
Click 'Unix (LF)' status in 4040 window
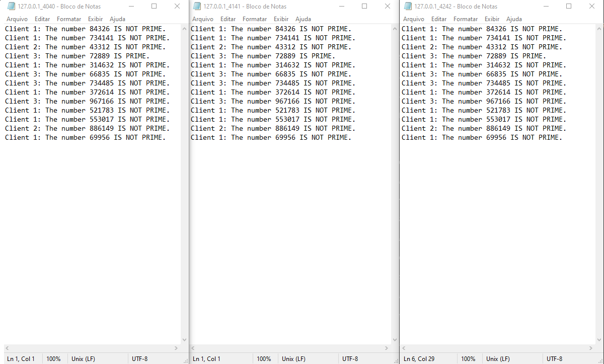[x=84, y=359]
